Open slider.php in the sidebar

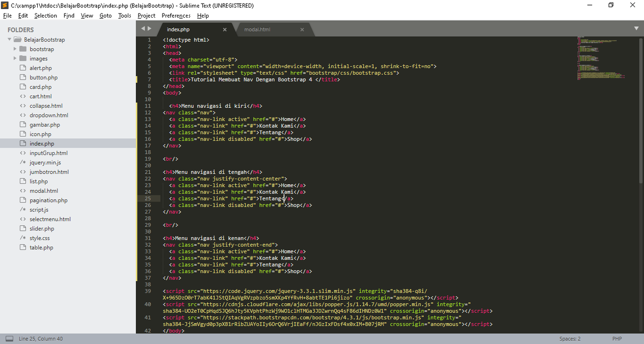pos(42,229)
